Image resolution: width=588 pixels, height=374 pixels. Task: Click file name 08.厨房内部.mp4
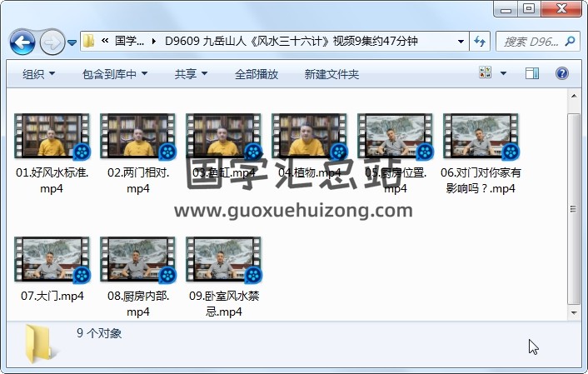138,303
